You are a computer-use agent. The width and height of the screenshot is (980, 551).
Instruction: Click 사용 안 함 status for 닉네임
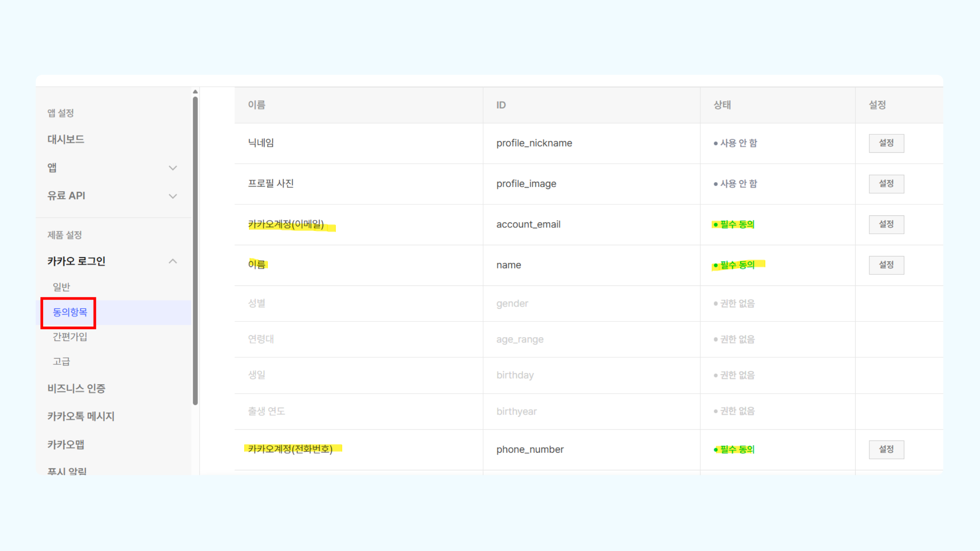[x=735, y=143]
